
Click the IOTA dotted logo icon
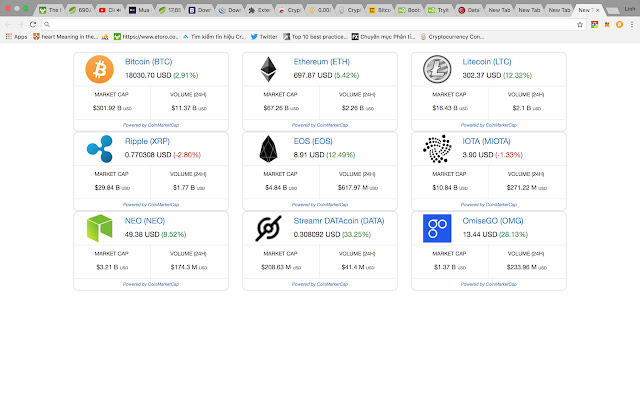click(x=437, y=149)
